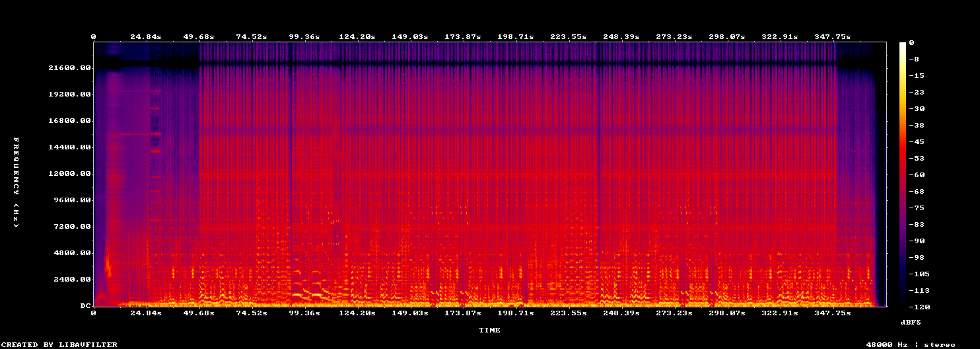Click the CREATED BY LIBAVFILTER text

coord(59,344)
